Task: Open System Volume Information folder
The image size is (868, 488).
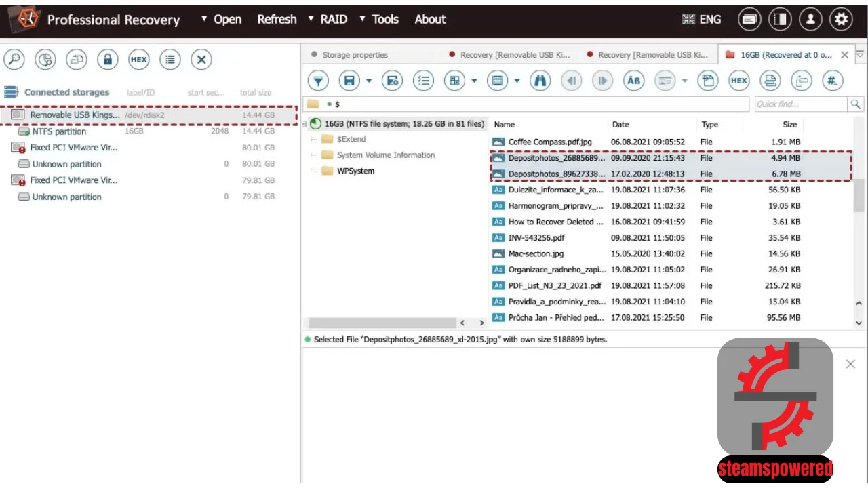Action: point(386,155)
